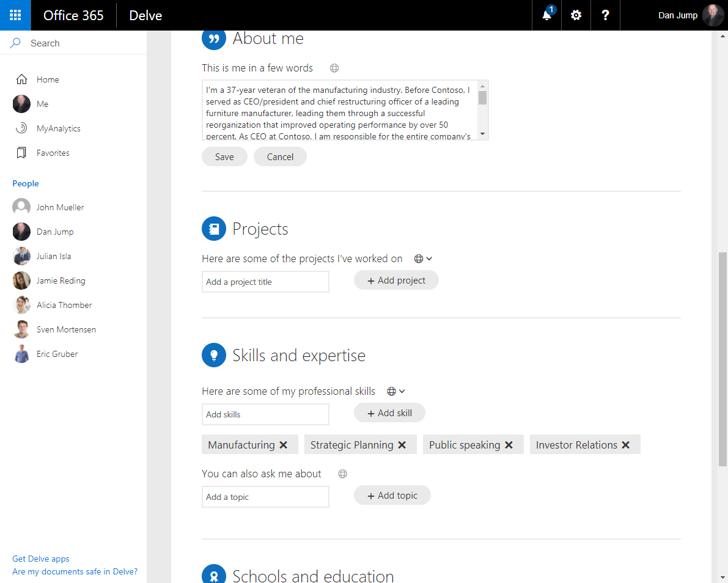Expand the professional skills visibility dropdown
This screenshot has width=728, height=583.
point(396,392)
